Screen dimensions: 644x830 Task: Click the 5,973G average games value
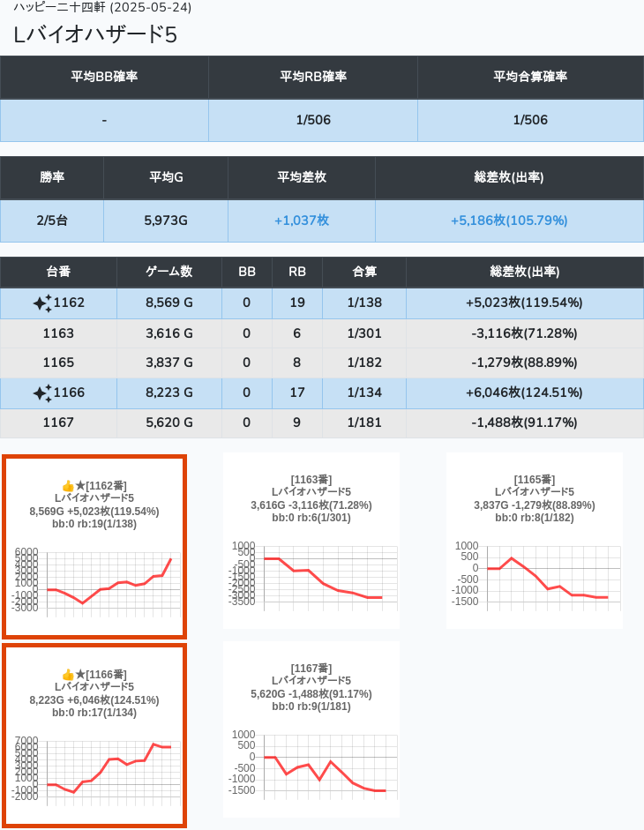coord(166,221)
